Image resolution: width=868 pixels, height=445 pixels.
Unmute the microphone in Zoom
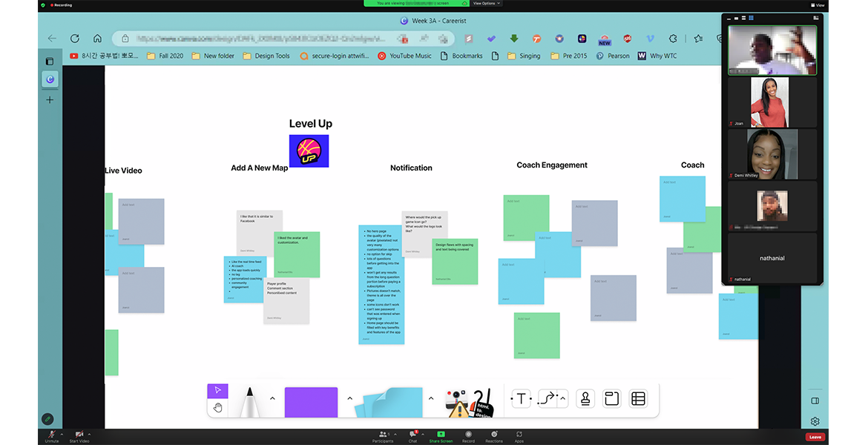52,435
